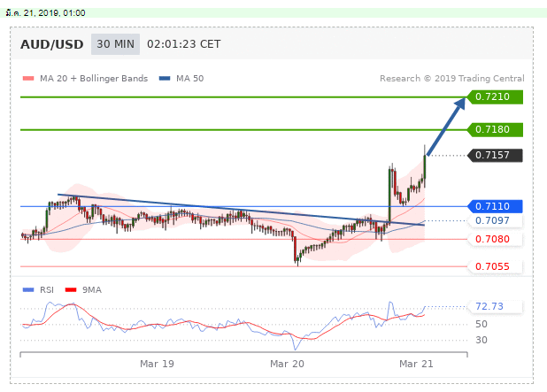Screen dimensions: 547x392
Task: Click the 0.7097 MA 50 value label
Action: (495, 220)
